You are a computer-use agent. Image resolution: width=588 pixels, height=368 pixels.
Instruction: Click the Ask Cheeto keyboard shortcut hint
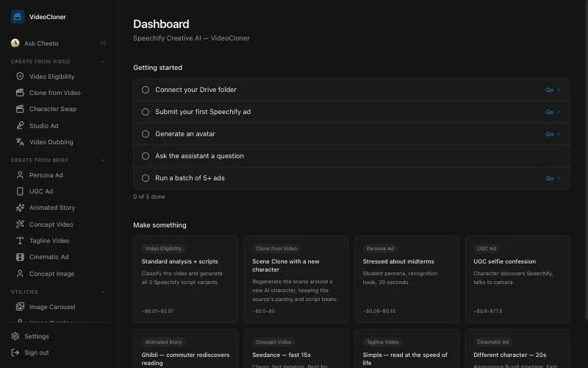point(103,43)
